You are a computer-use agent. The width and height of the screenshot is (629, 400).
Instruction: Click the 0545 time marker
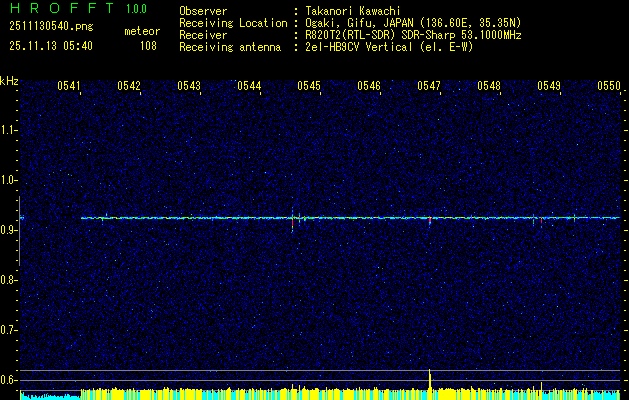click(309, 87)
